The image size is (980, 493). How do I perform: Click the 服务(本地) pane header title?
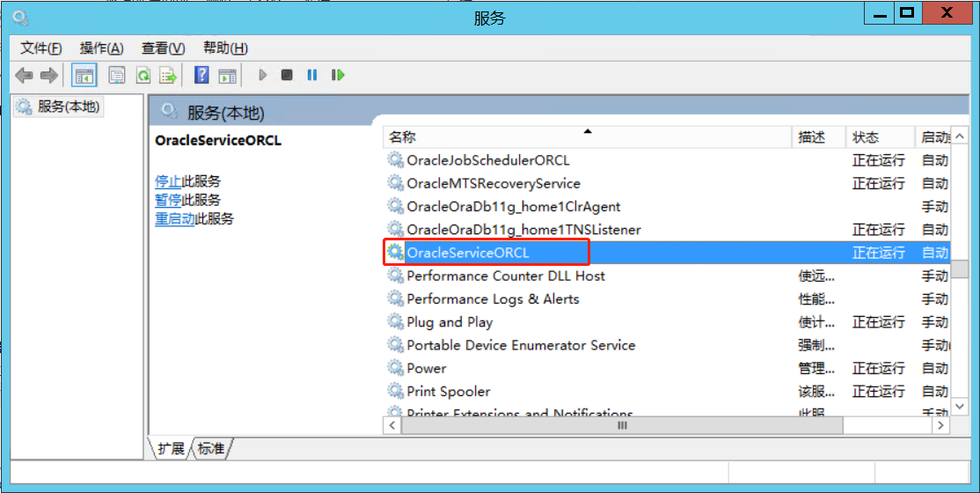225,114
